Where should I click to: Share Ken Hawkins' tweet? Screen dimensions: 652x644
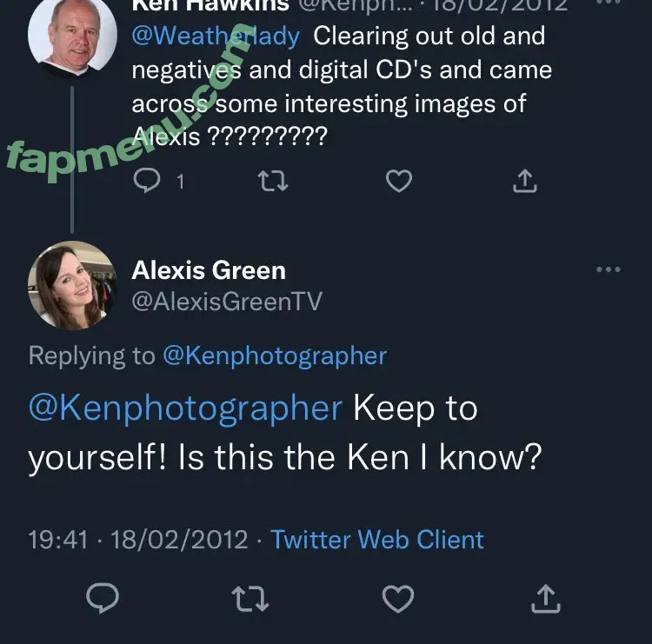point(523,181)
